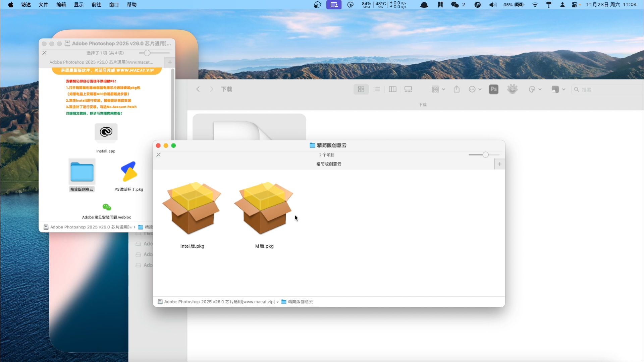Open the action (ellipsis) dropdown in Downloads toolbar

point(475,89)
